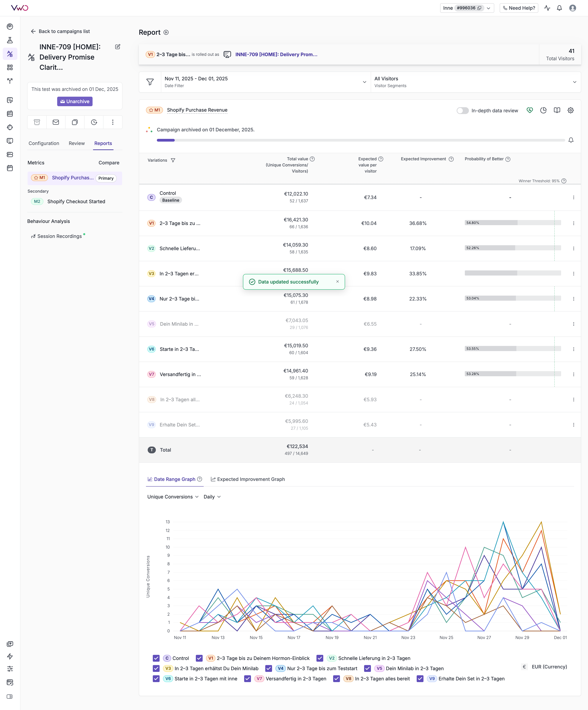Uncheck the V5 Dein Minilab legend checkbox
This screenshot has width=588, height=710.
367,668
